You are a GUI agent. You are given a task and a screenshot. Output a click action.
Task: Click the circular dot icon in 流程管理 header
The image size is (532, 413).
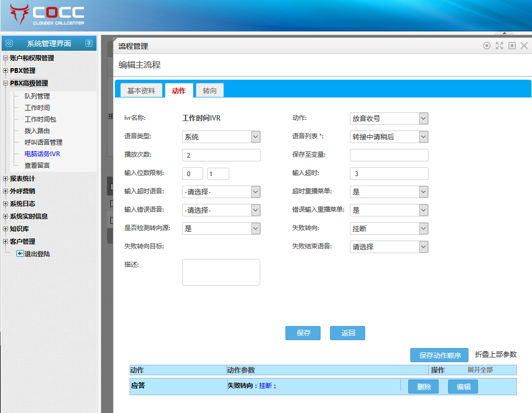point(487,46)
